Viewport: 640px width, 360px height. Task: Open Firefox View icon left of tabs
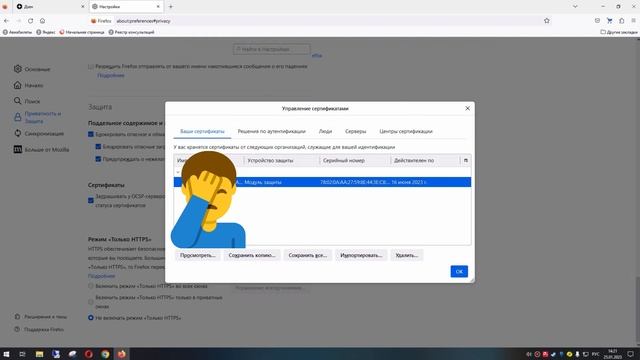5,7
